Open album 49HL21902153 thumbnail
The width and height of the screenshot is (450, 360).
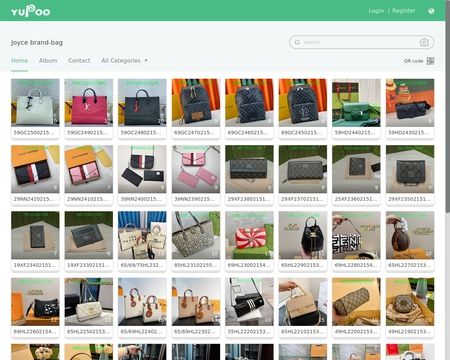410,302
